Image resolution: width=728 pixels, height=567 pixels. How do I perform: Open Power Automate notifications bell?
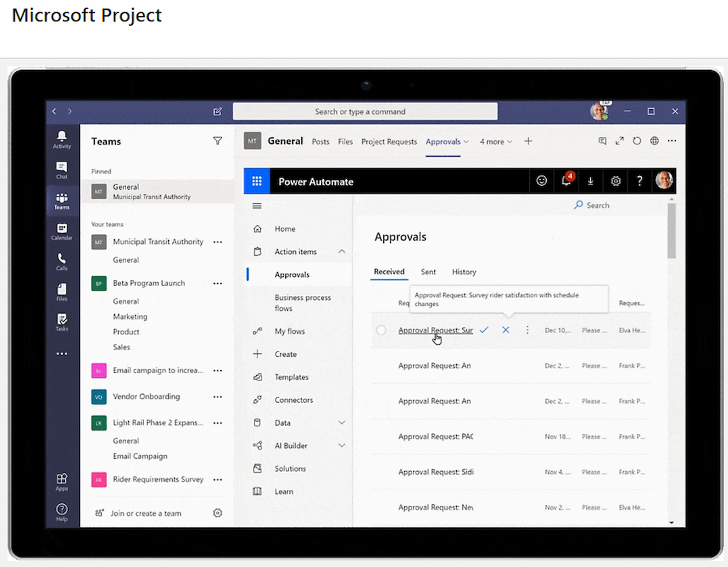point(567,180)
